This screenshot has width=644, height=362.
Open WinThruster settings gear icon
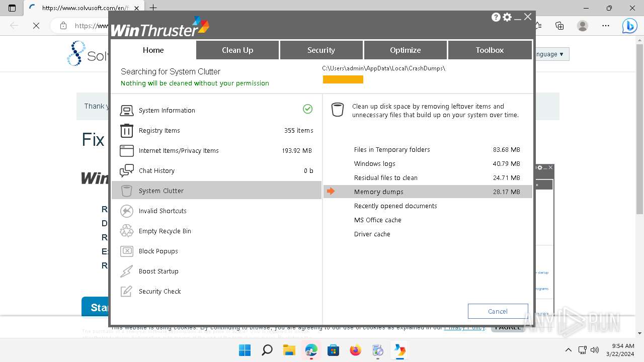pos(507,17)
